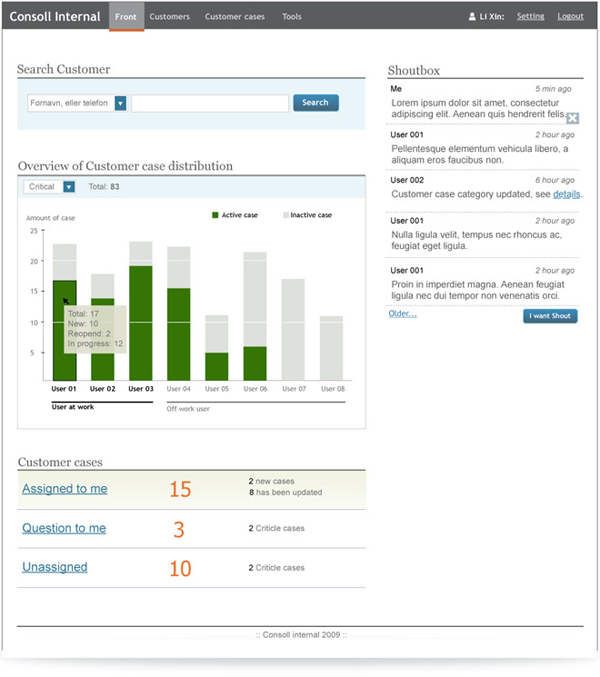This screenshot has width=600, height=677.
Task: Click 2 Criticle cases in Unassigned row
Action: [276, 568]
